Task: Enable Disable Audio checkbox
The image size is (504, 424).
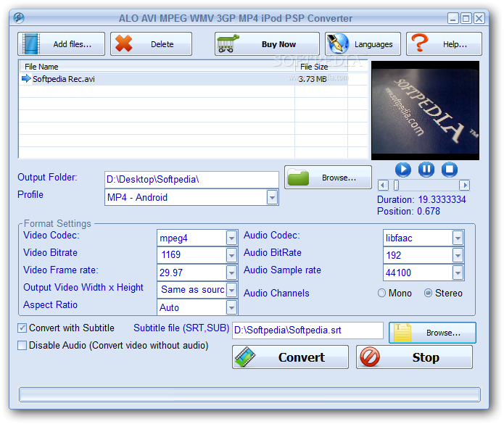Action: (22, 345)
